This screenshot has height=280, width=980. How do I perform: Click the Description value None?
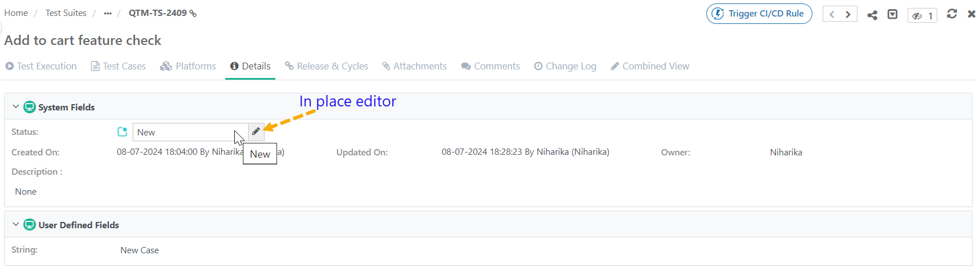pyautogui.click(x=26, y=192)
